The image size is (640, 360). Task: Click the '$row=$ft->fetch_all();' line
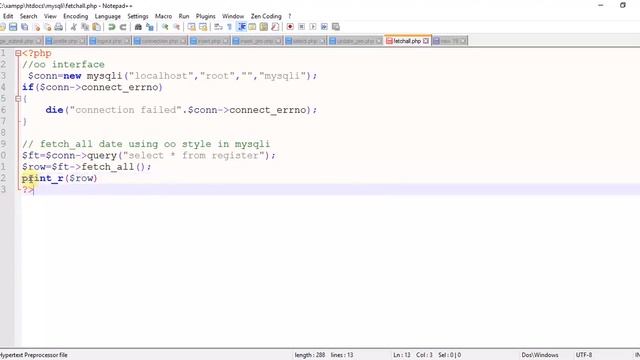coord(87,167)
